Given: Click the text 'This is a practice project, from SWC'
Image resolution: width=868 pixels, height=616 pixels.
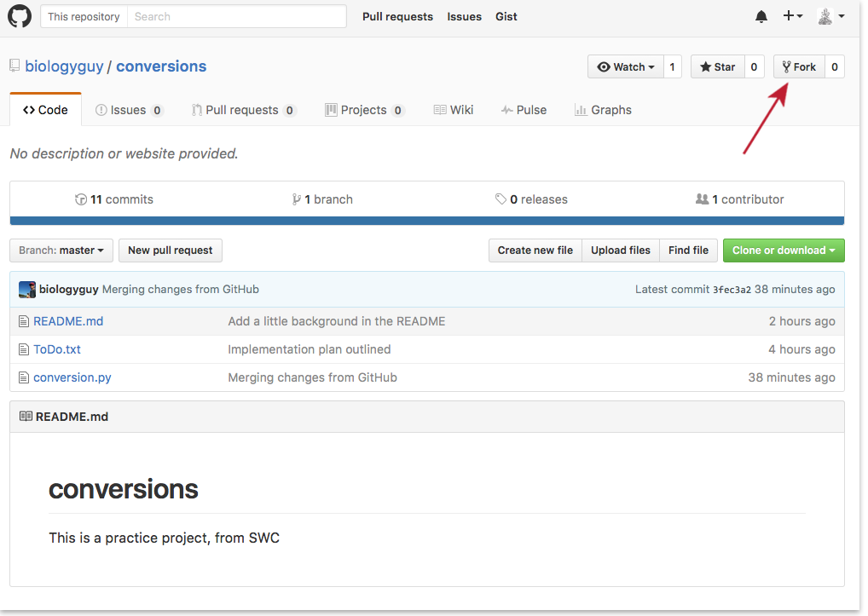Looking at the screenshot, I should pyautogui.click(x=165, y=538).
